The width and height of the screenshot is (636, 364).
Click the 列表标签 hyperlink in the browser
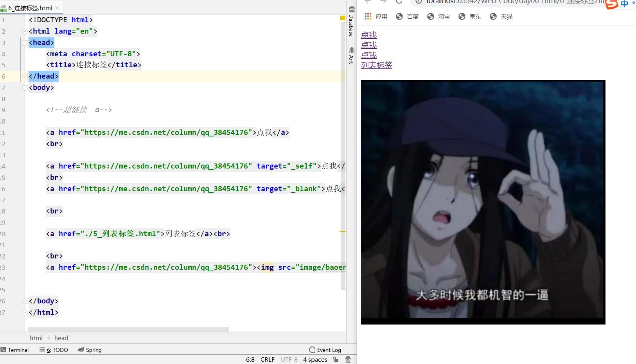coord(376,65)
